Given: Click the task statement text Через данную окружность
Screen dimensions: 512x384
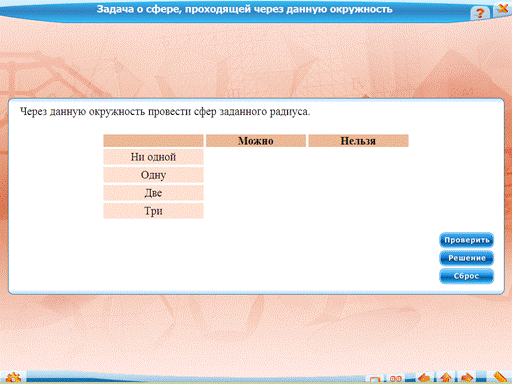Looking at the screenshot, I should pyautogui.click(x=82, y=112).
